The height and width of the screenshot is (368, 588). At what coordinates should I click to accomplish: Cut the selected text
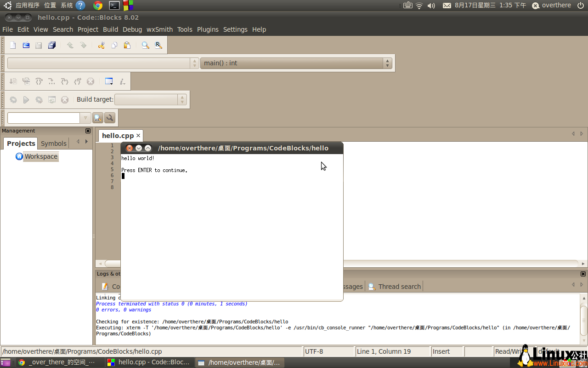(x=102, y=45)
